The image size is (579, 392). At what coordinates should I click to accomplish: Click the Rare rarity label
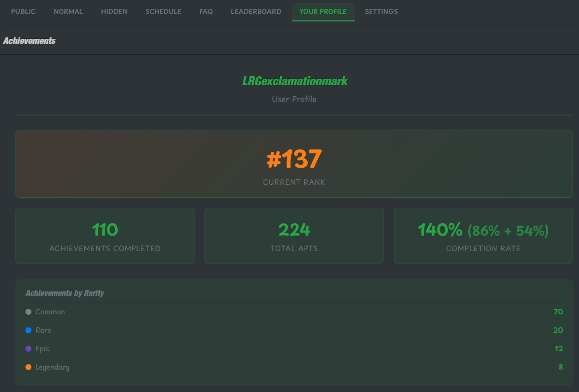pos(43,330)
